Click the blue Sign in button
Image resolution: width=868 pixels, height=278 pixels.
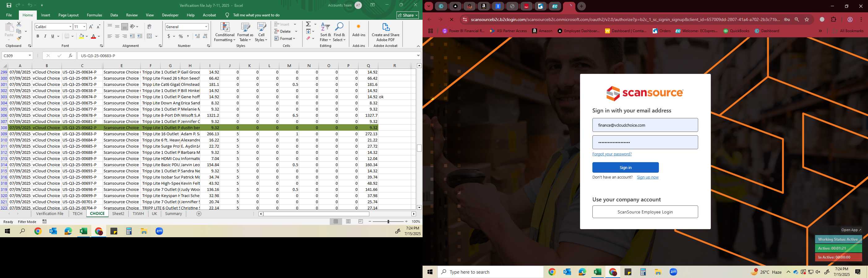(625, 168)
